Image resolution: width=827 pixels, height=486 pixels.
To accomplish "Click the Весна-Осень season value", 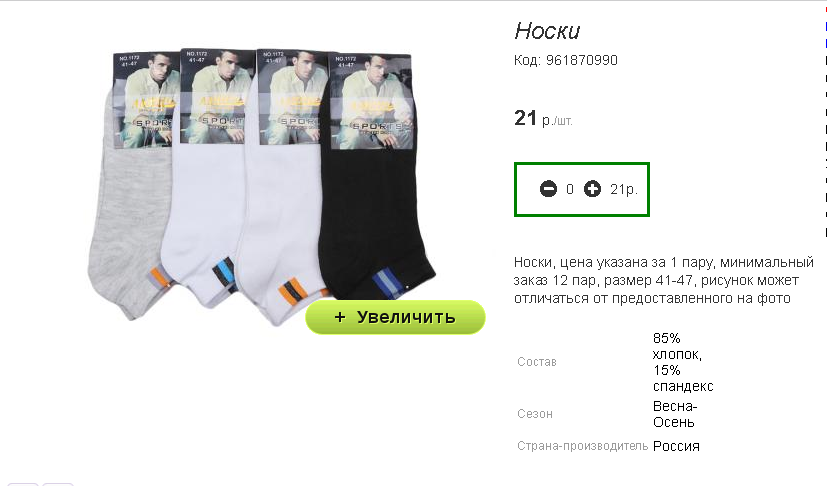I will point(675,414).
